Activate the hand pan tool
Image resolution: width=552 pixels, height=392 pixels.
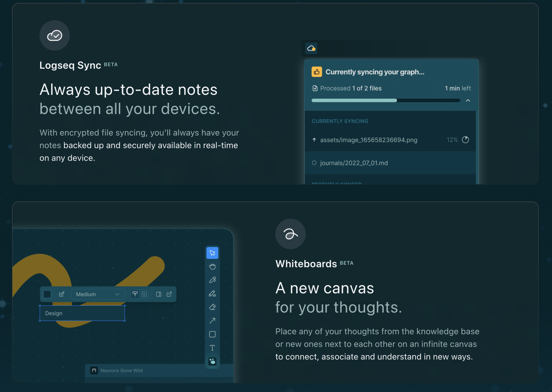pos(212,266)
